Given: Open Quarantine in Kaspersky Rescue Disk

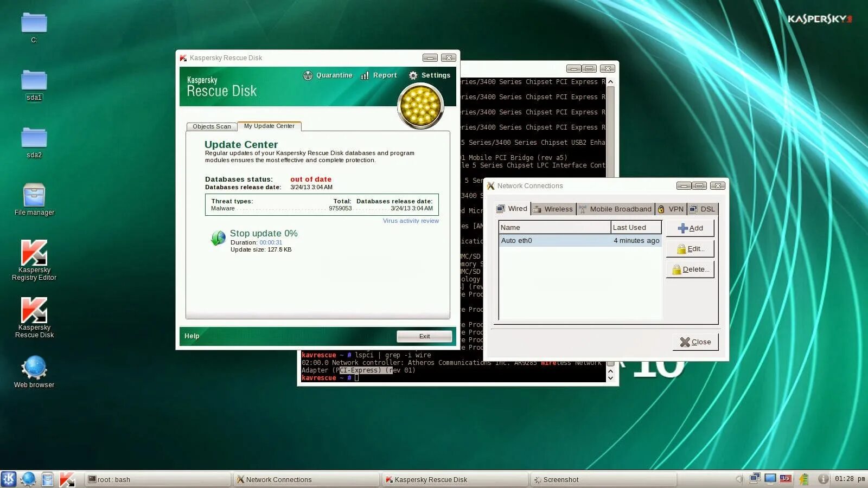Looking at the screenshot, I should click(x=328, y=75).
